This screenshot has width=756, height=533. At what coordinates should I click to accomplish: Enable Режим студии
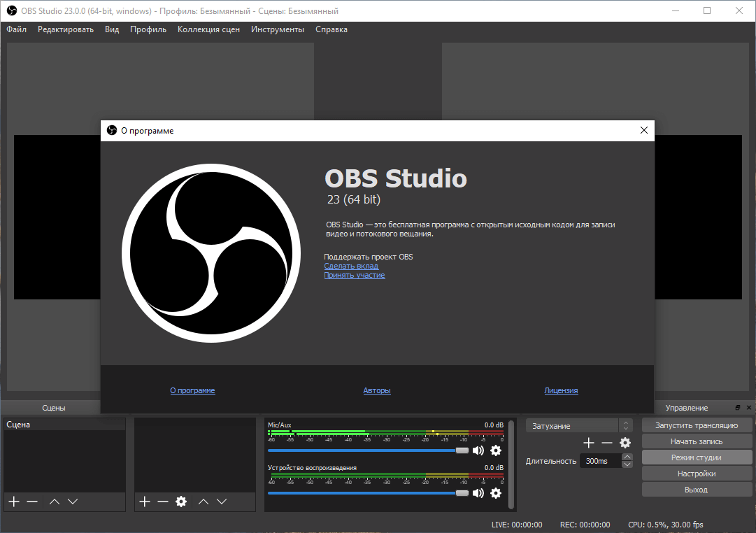(x=697, y=457)
